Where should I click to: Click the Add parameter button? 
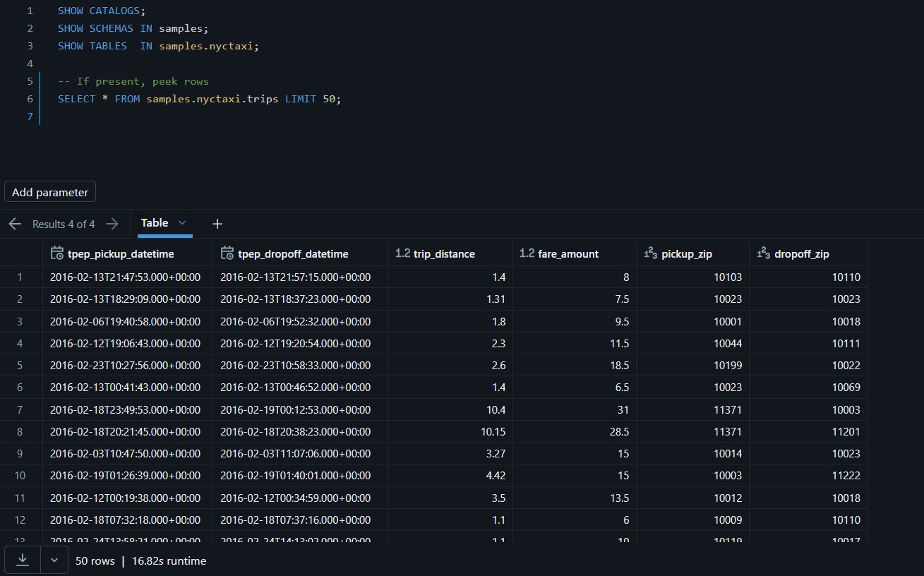point(50,192)
